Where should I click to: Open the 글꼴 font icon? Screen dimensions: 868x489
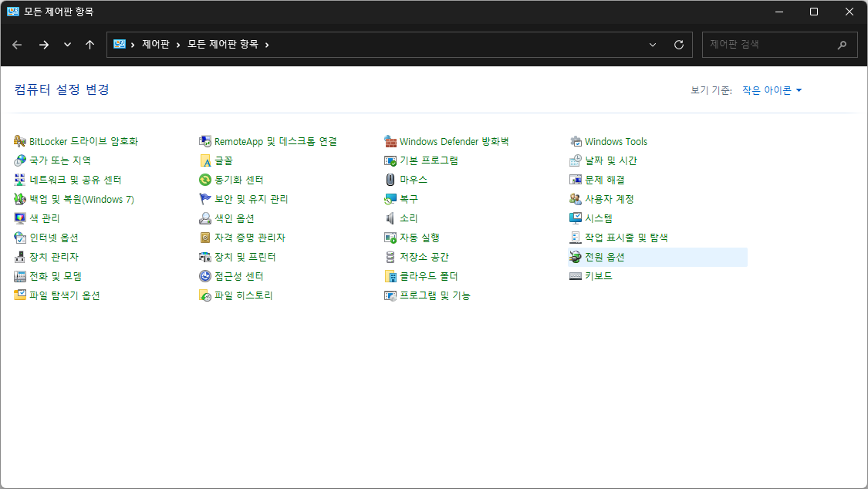(x=205, y=160)
